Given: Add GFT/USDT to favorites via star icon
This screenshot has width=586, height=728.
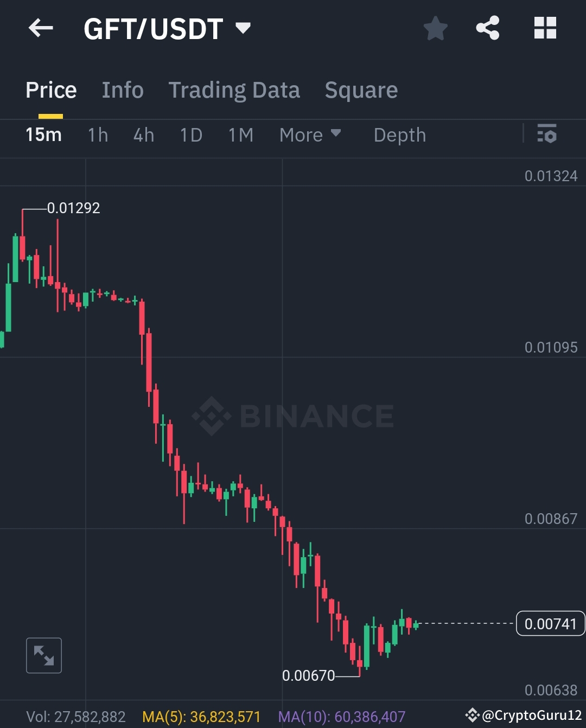Looking at the screenshot, I should coord(435,28).
